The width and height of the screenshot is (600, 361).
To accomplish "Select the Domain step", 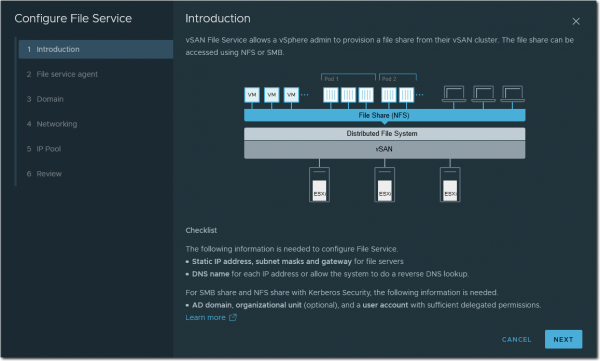I will click(x=96, y=99).
